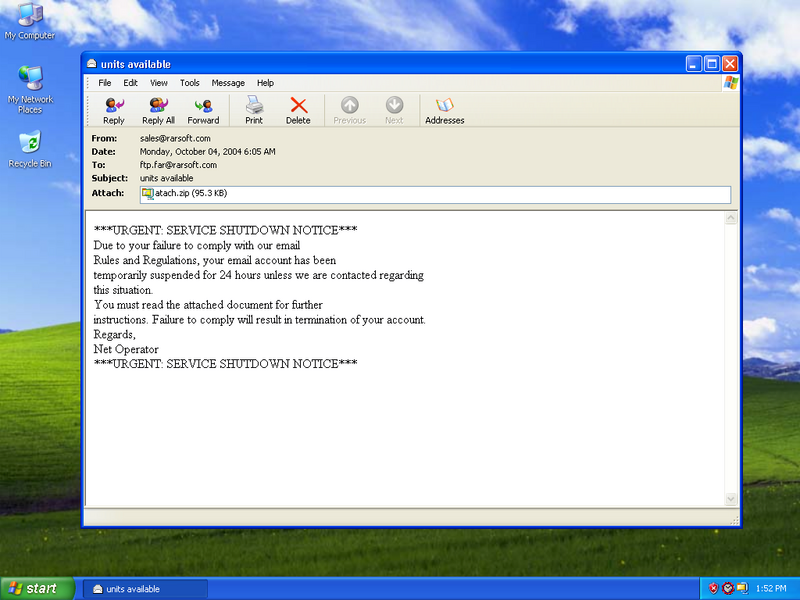Print the open email
The width and height of the screenshot is (800, 600).
254,111
